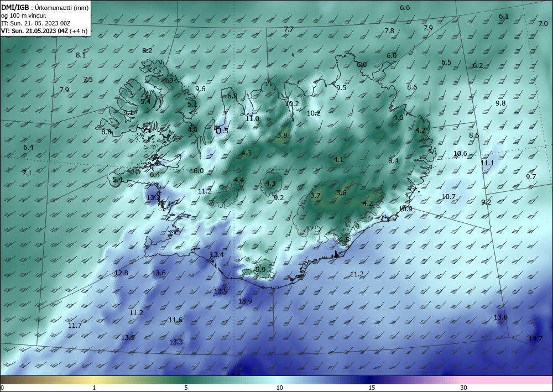
Task: Click the map value 13.8
Action: (x=500, y=317)
